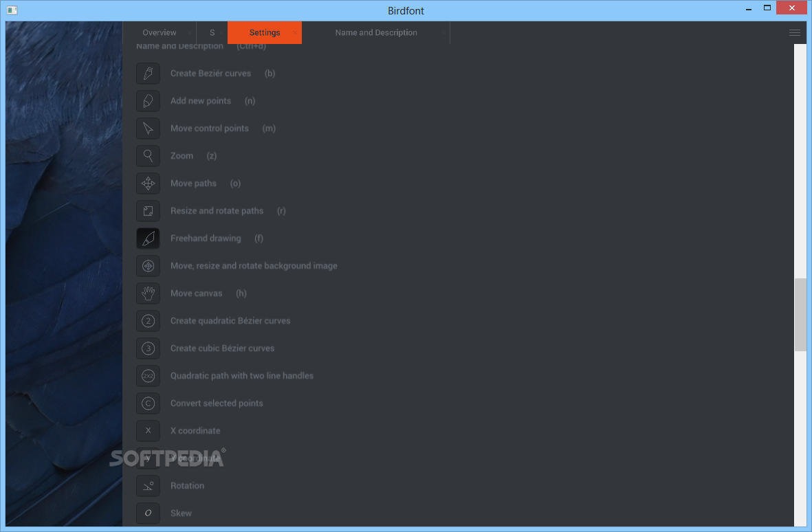Select the Skew icon
812x532 pixels.
pyautogui.click(x=148, y=513)
